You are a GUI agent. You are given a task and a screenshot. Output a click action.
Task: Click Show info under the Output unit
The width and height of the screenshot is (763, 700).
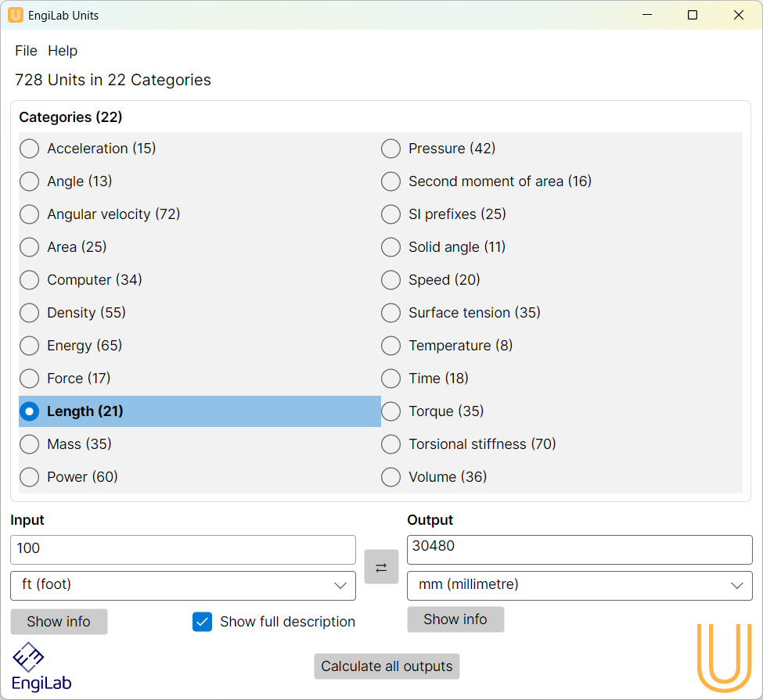[455, 619]
